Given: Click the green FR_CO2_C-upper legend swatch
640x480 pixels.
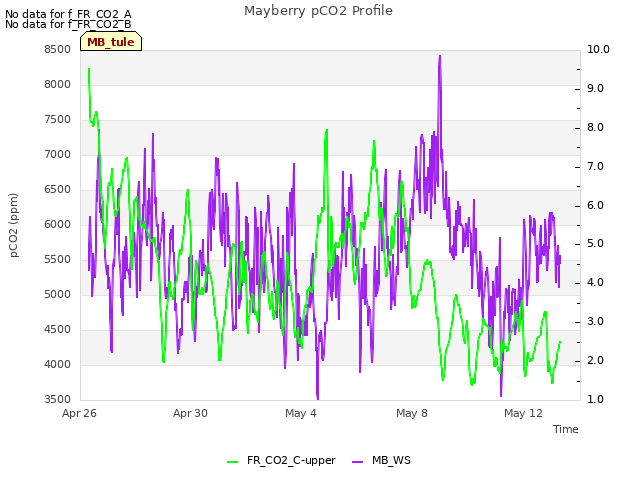Looking at the screenshot, I should (x=232, y=462).
